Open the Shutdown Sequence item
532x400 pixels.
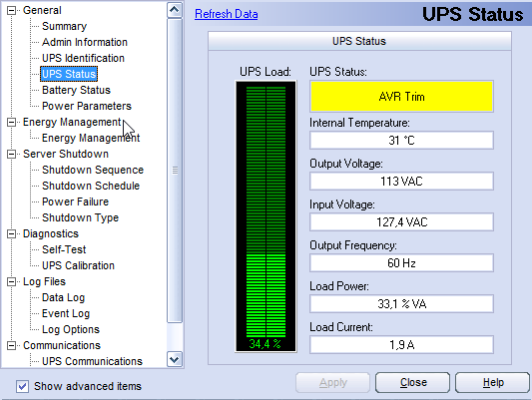tap(93, 170)
